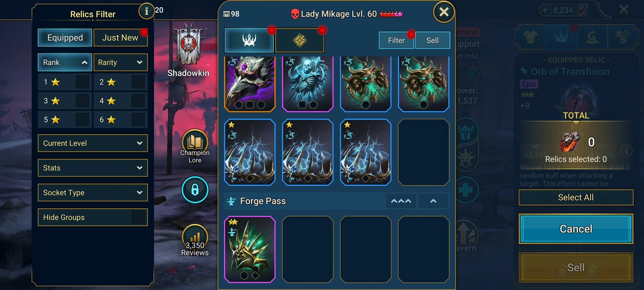
Task: Switch to the Just New filter tab
Action: [120, 38]
